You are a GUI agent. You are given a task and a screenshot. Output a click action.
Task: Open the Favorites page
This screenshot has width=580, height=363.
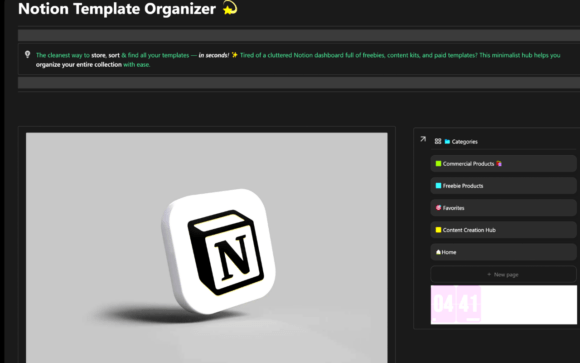503,208
